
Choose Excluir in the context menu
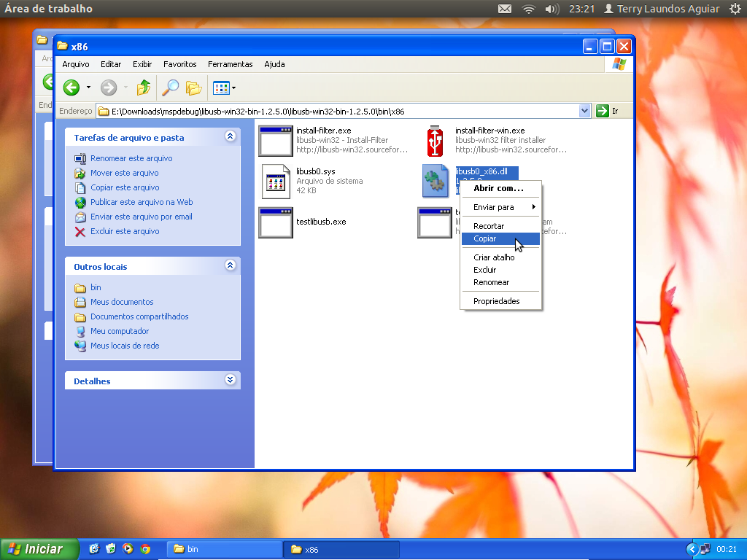[500, 270]
